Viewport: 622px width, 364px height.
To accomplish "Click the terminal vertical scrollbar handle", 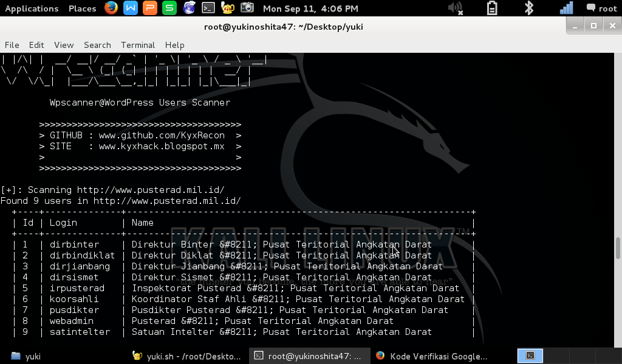I will pyautogui.click(x=618, y=248).
